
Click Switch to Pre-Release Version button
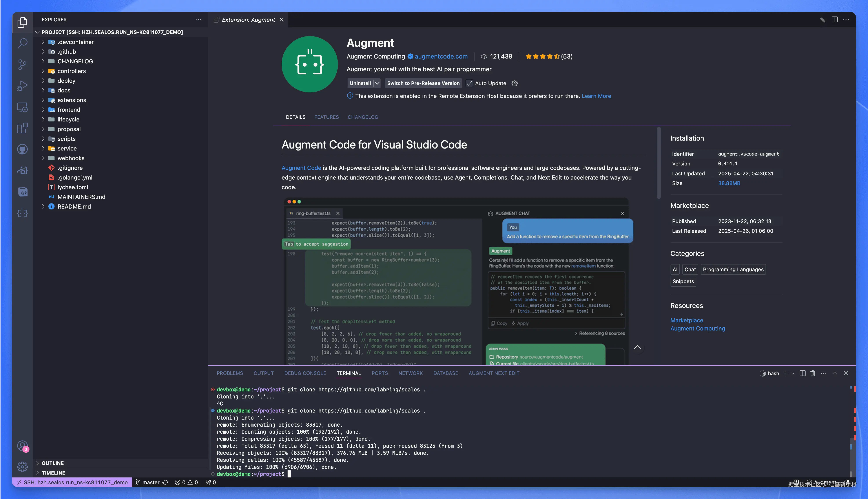click(423, 83)
